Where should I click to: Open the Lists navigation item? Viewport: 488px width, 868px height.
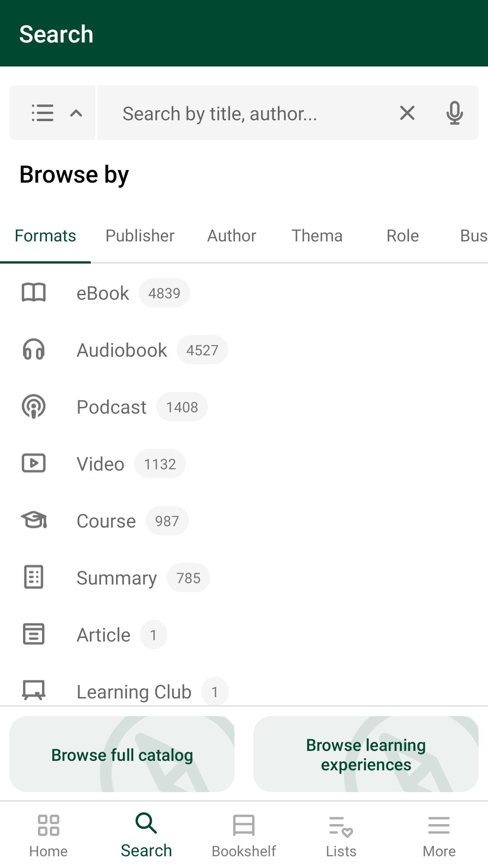tap(341, 835)
